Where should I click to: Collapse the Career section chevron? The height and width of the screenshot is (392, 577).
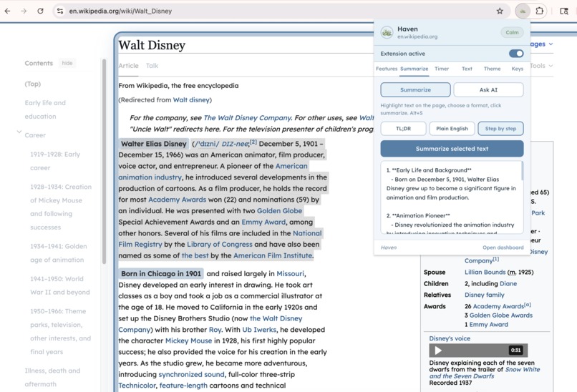tap(19, 132)
